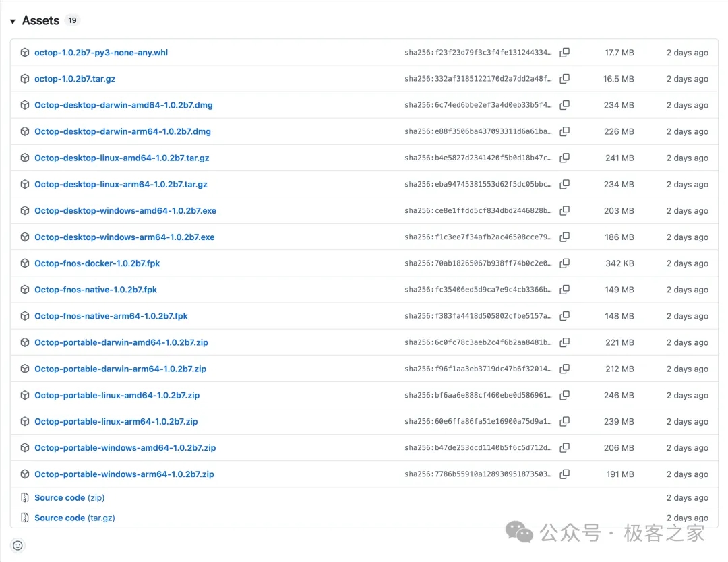Image resolution: width=728 pixels, height=562 pixels.
Task: Download Octop-fnos-native-arm64-1.0.2b7.fpk
Action: [111, 316]
